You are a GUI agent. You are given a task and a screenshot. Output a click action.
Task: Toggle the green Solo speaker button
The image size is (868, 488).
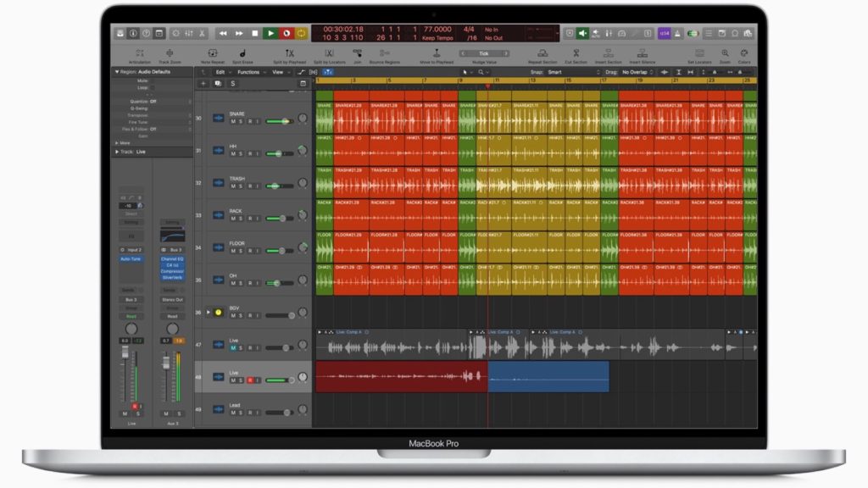tap(583, 33)
